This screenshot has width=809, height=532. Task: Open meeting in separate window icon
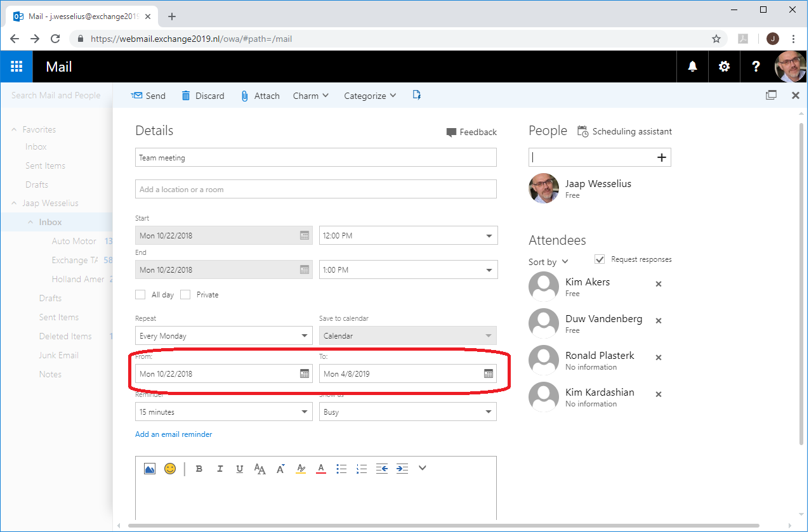tap(771, 95)
